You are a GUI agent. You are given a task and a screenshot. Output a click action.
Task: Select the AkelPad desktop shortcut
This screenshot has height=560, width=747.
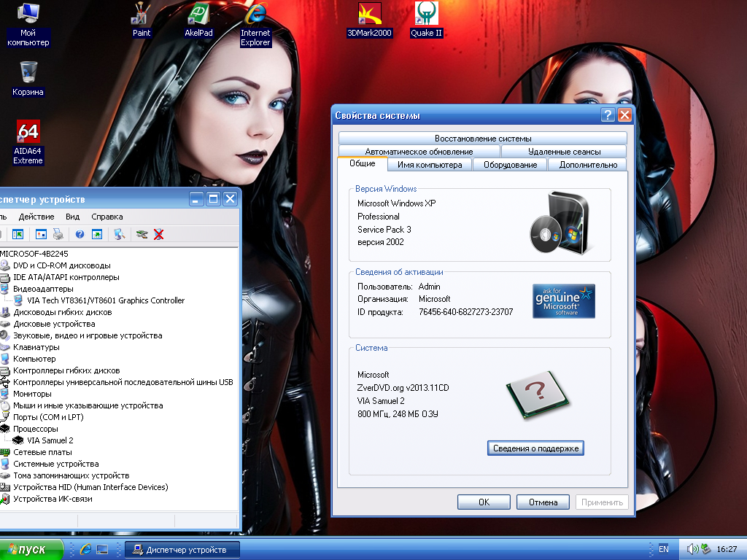coord(198,20)
